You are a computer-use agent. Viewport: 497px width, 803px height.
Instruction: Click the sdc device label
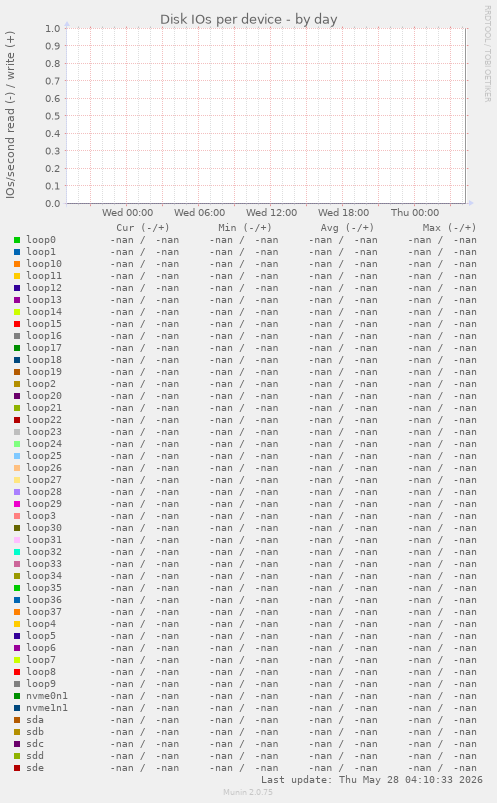[35, 744]
